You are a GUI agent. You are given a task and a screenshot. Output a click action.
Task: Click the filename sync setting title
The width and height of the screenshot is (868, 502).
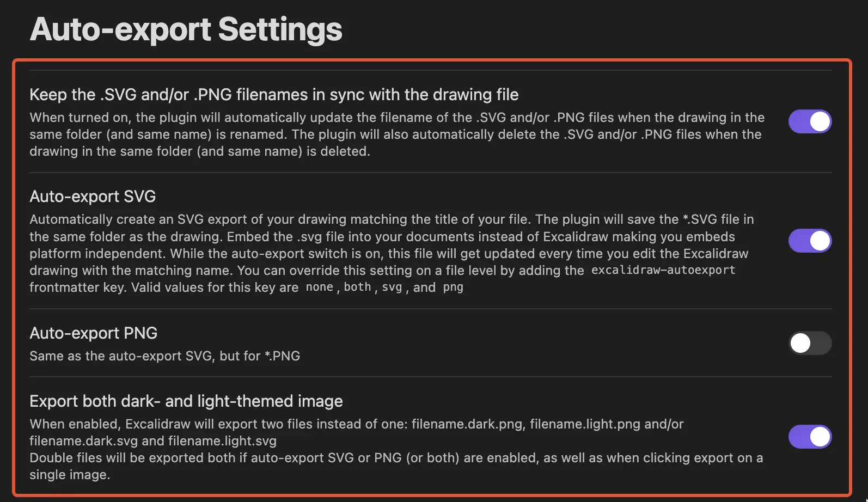(274, 94)
